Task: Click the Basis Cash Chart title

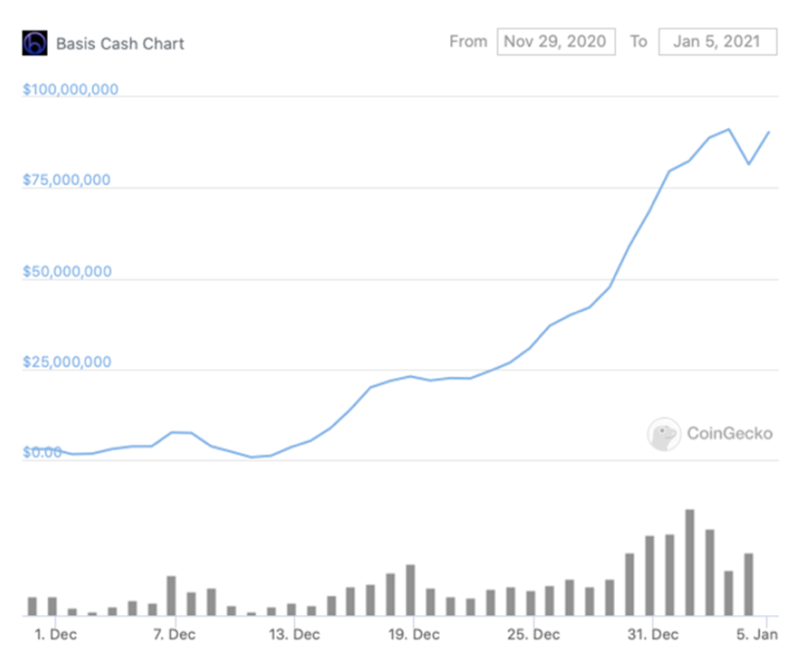Action: 120,43
